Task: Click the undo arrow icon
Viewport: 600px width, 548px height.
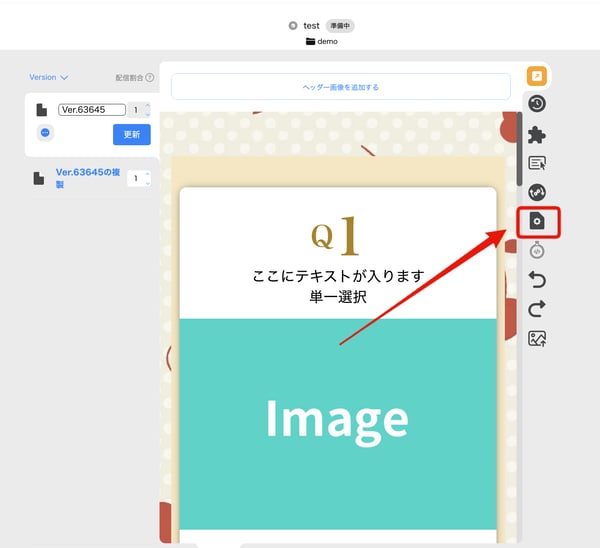Action: (537, 280)
